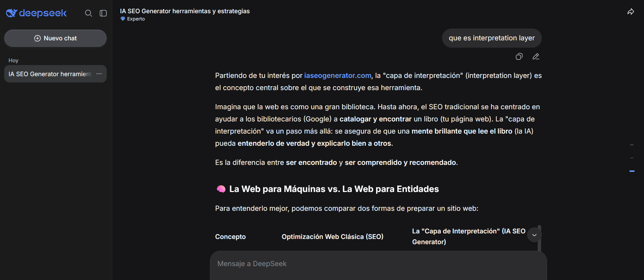Click the bold text 'ser comprendido y recomendado'

click(401, 162)
